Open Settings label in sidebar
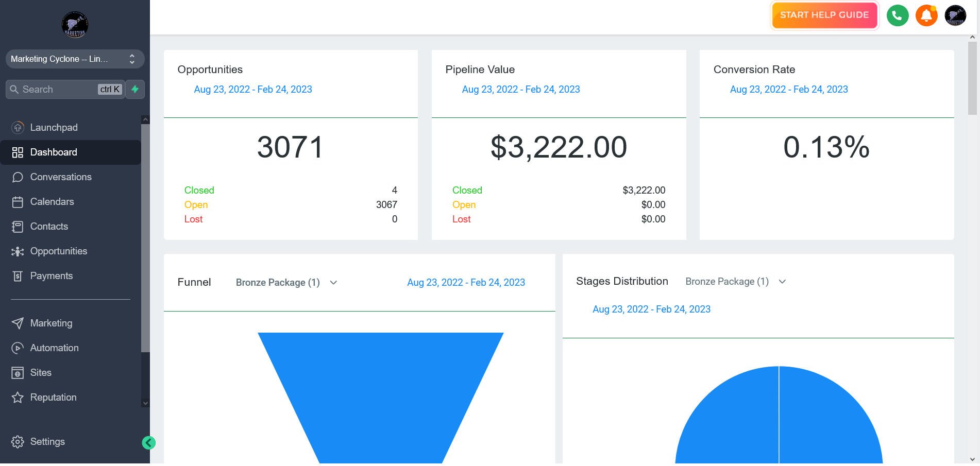 (x=47, y=441)
